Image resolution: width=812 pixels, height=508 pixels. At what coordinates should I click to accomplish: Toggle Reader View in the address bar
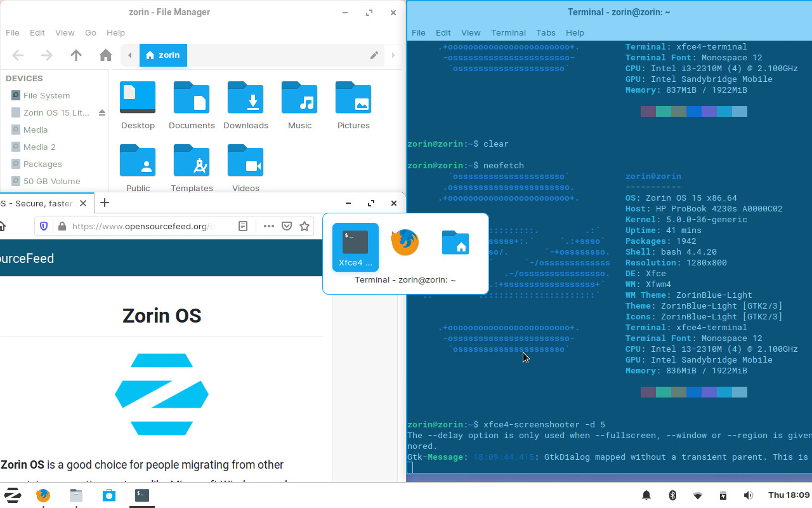[x=243, y=226]
